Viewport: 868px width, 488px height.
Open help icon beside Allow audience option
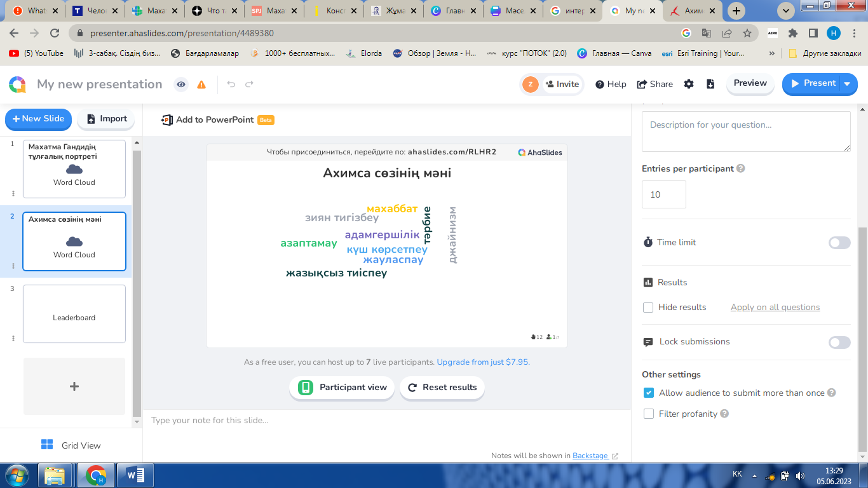pos(831,393)
